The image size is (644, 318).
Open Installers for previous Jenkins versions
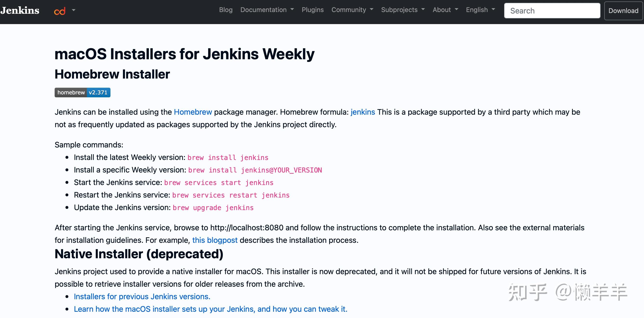point(142,297)
